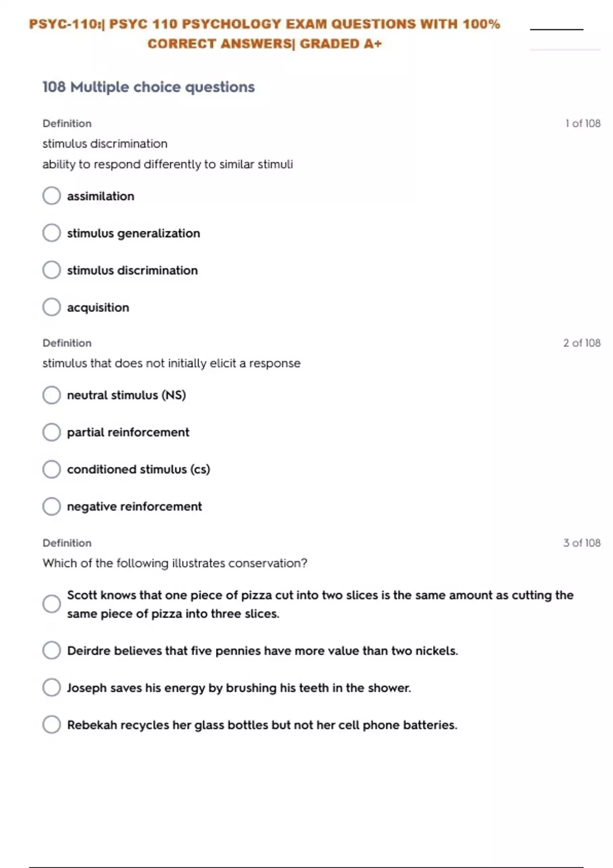The width and height of the screenshot is (613, 868).
Task: Pick the Rebekah recycles glass bottles answer
Action: [52, 725]
